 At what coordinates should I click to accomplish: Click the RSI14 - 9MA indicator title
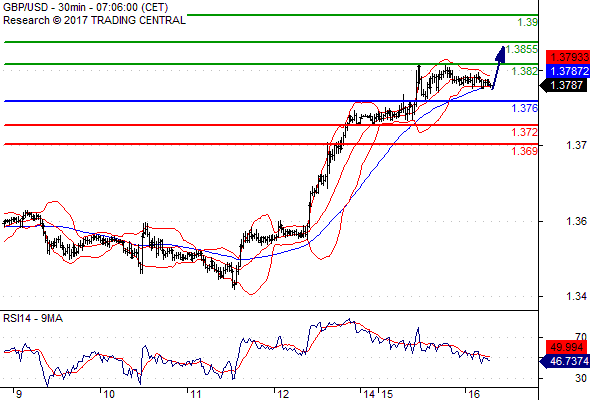pyautogui.click(x=33, y=318)
